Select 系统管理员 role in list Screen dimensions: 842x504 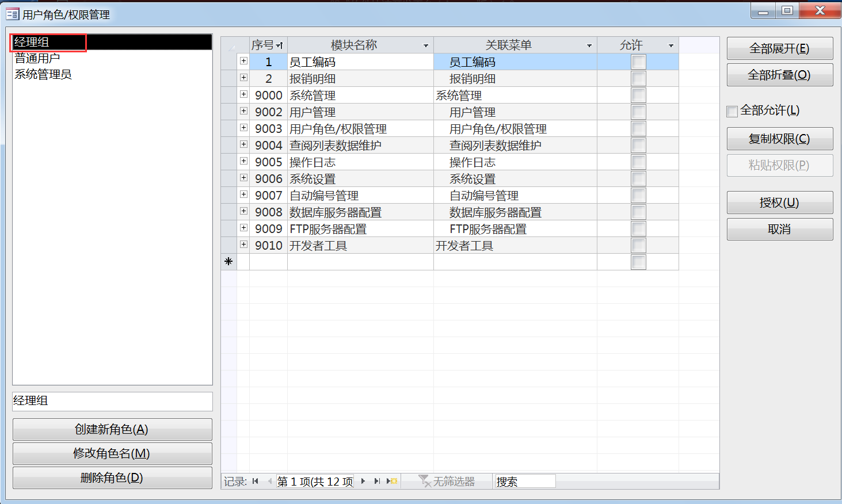click(112, 74)
